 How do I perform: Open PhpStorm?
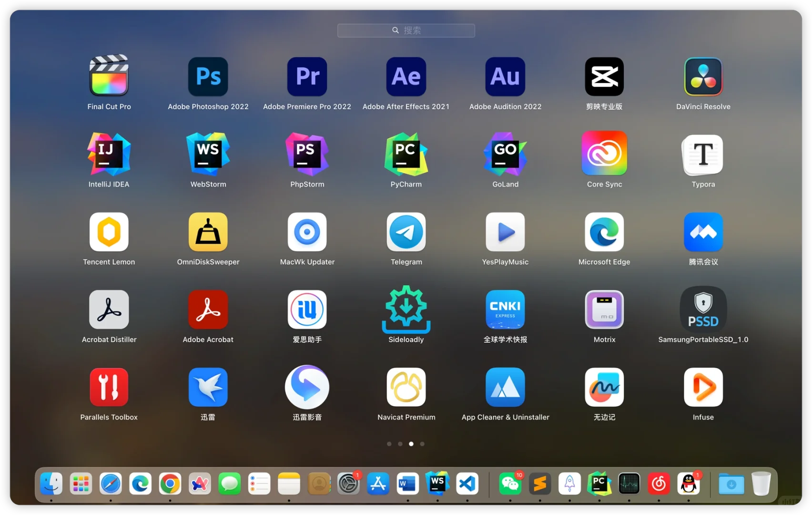pyautogui.click(x=307, y=154)
